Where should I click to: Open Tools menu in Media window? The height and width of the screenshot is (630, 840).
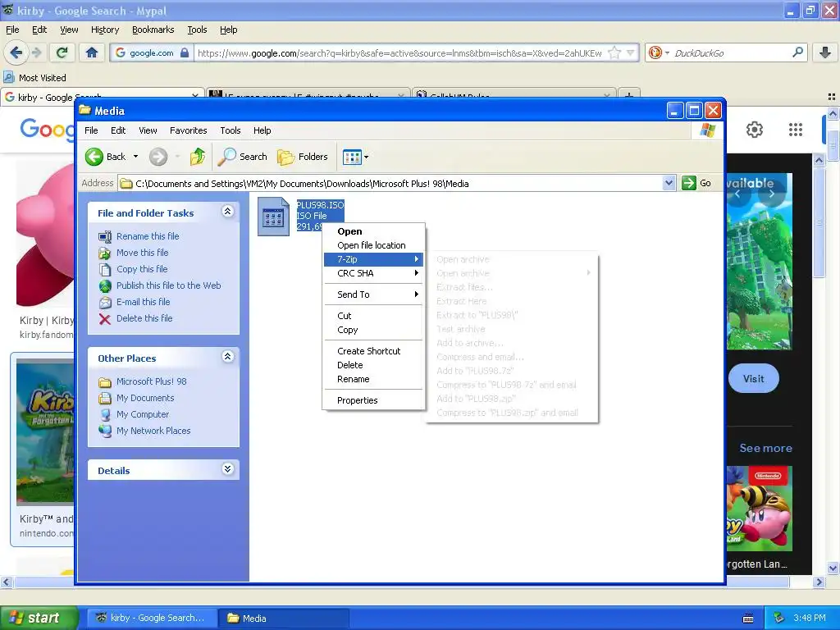click(x=231, y=130)
